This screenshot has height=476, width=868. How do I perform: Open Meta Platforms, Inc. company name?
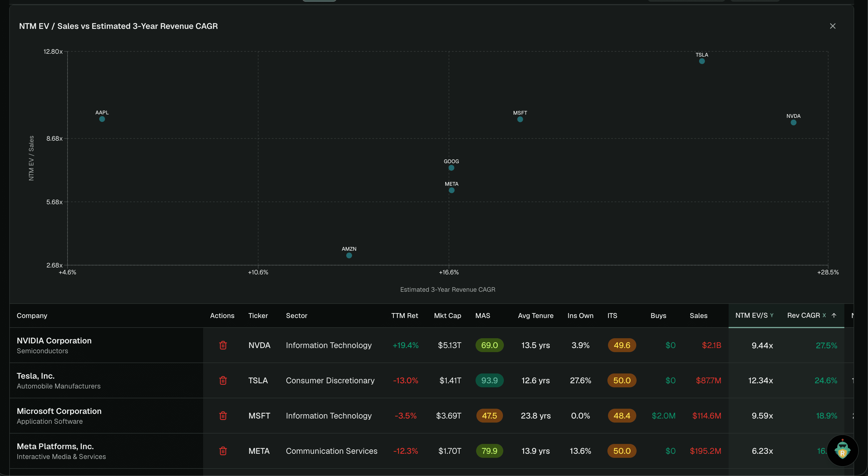(55, 446)
